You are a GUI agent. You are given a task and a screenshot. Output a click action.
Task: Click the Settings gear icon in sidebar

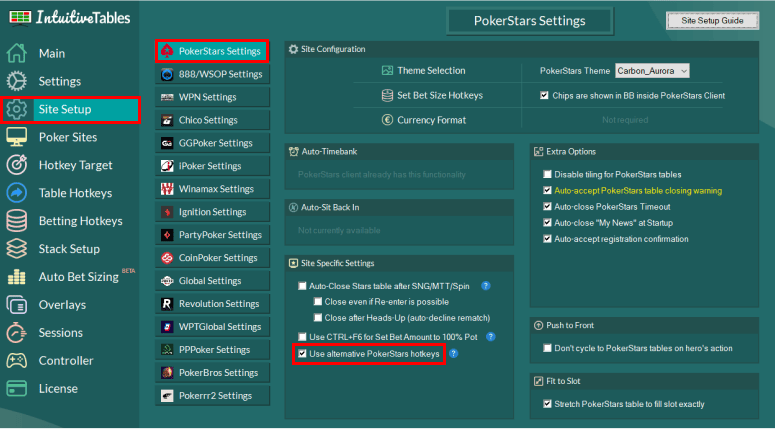[17, 81]
